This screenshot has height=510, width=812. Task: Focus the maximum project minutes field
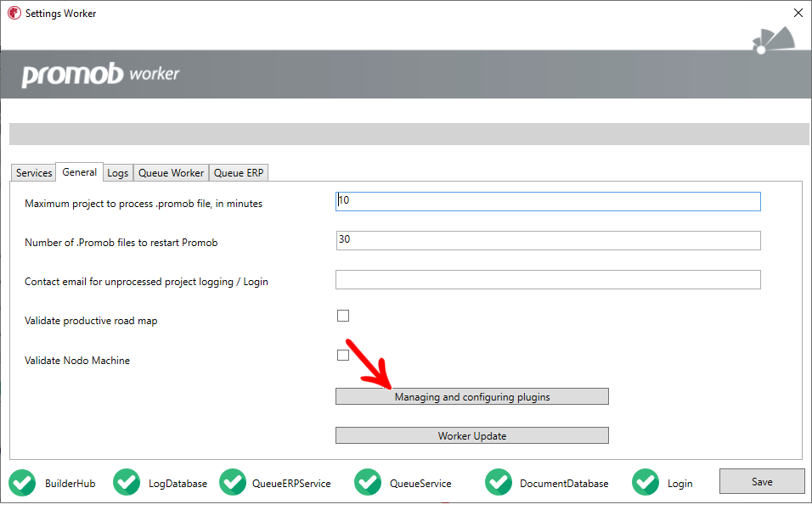[x=548, y=201]
